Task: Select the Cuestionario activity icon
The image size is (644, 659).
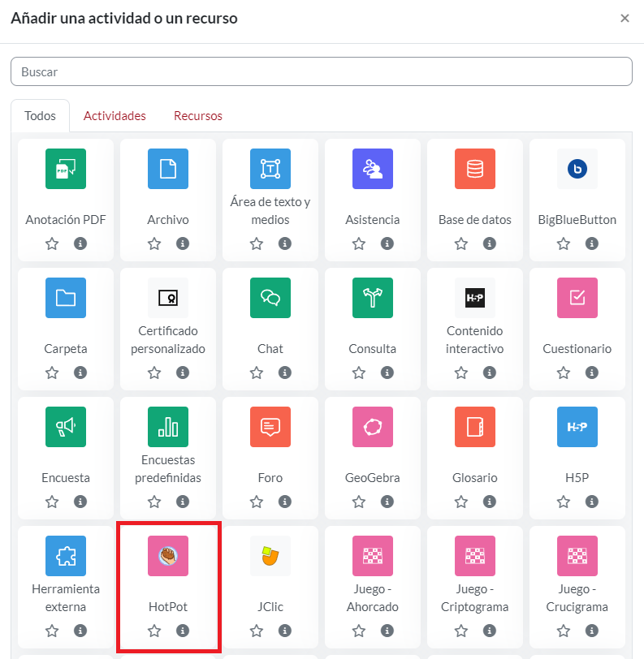Action: [x=577, y=298]
